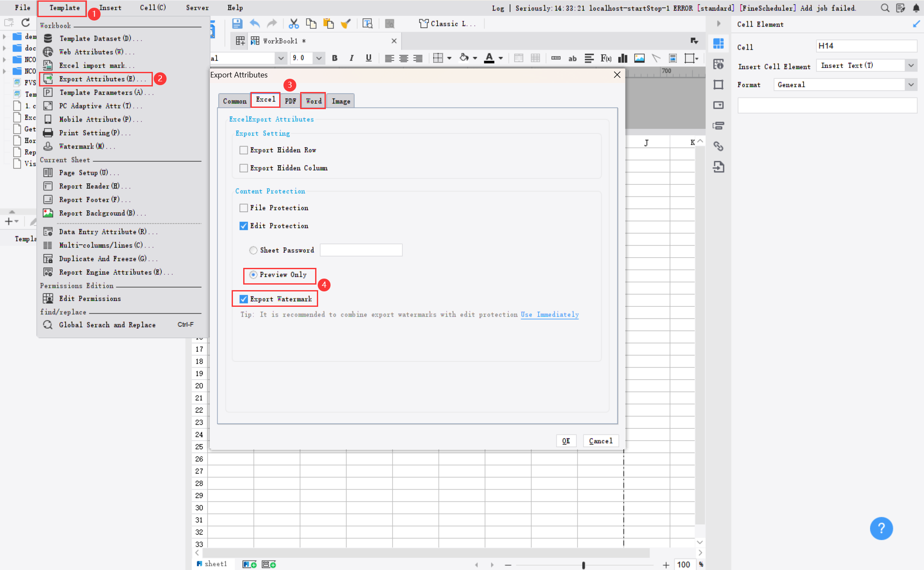
Task: Click the insert image icon in toolbar
Action: pos(639,58)
